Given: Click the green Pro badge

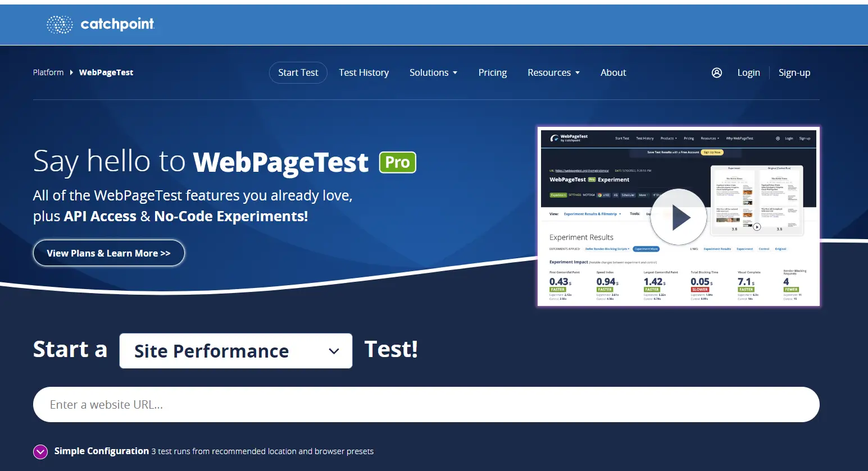Looking at the screenshot, I should tap(397, 162).
